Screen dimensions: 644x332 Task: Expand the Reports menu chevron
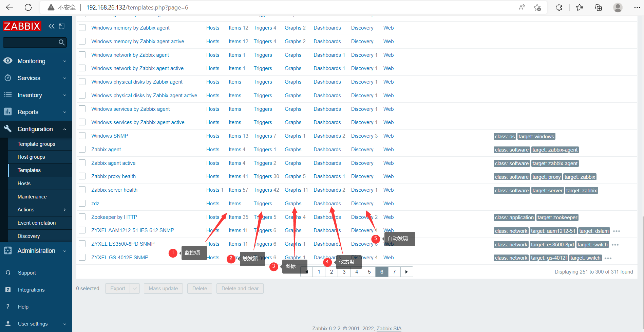coord(64,112)
